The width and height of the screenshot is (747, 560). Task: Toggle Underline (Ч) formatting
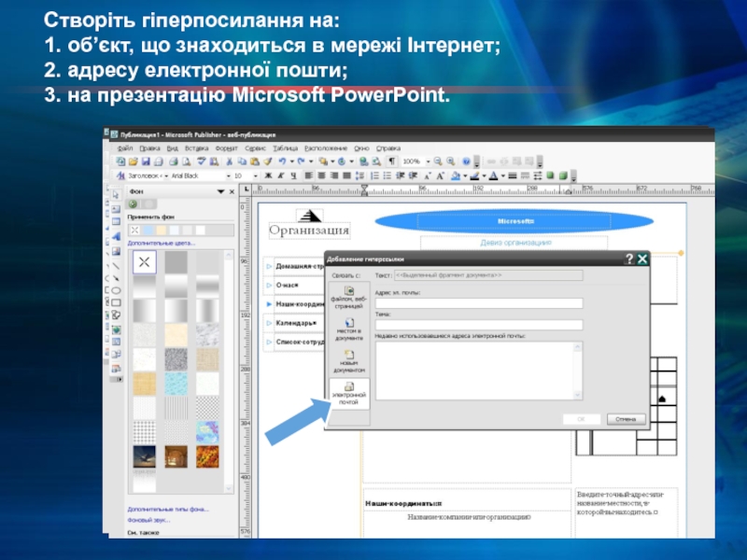click(293, 175)
